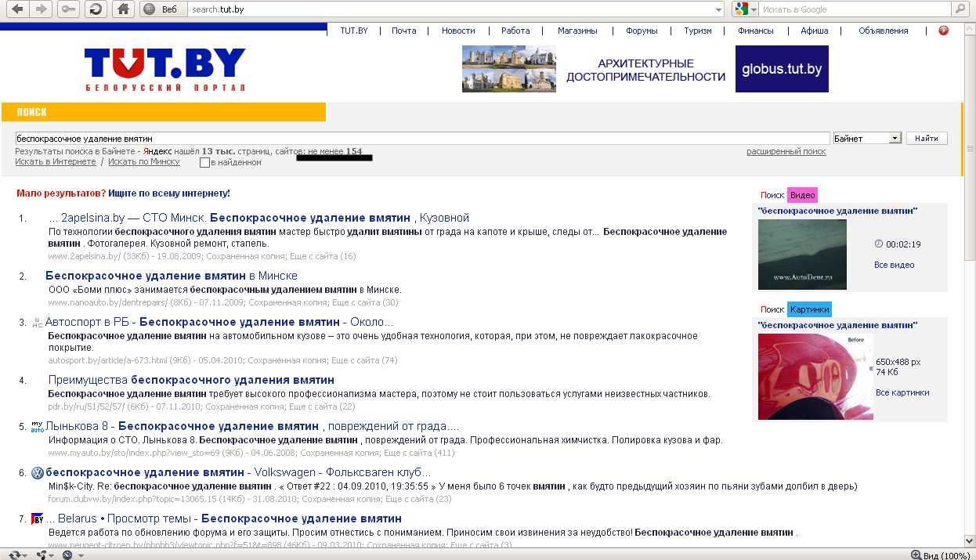976x560 pixels.
Task: Open 'Преимущества беспокрасочного удаления вмятин' result
Action: [191, 380]
